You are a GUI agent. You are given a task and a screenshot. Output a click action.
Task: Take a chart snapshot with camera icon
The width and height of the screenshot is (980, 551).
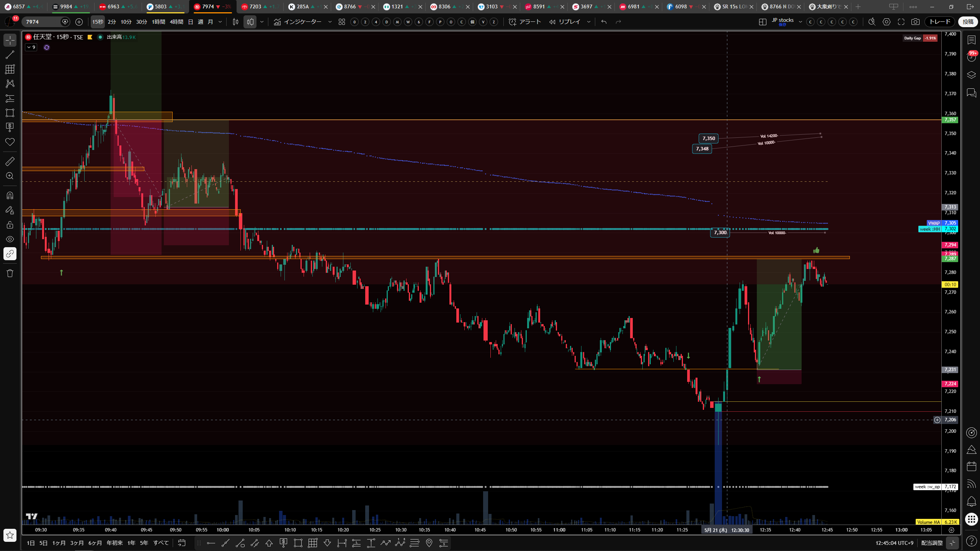click(915, 22)
